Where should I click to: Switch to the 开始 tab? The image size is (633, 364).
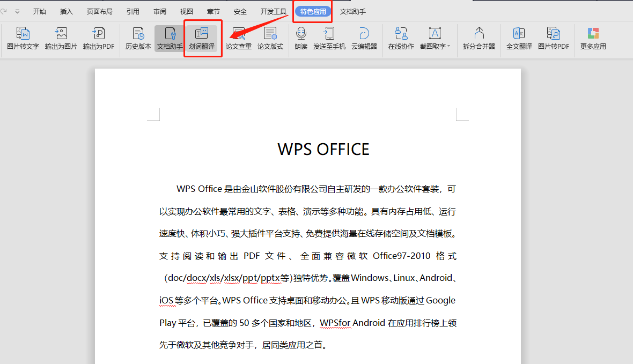tap(40, 12)
